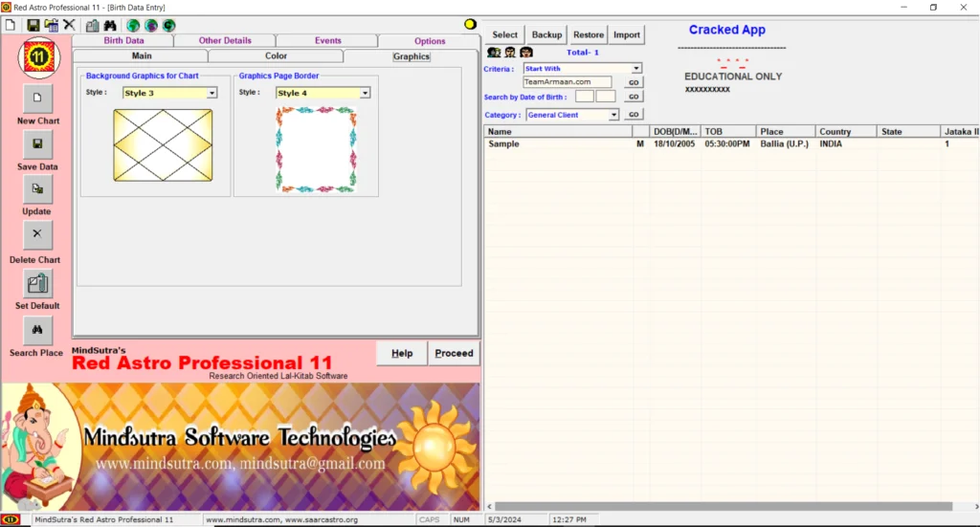The image size is (980, 527).
Task: Click the binoculars search toolbar icon
Action: click(110, 26)
